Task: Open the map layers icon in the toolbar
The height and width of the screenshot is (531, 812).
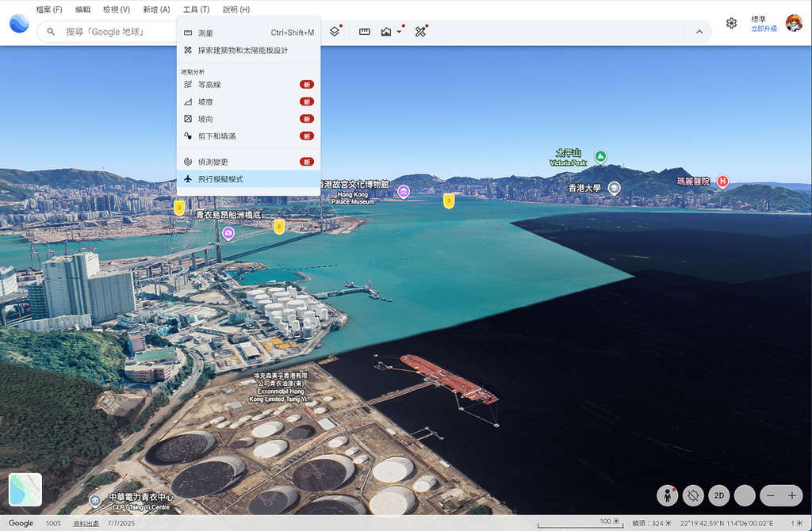Action: (x=335, y=32)
